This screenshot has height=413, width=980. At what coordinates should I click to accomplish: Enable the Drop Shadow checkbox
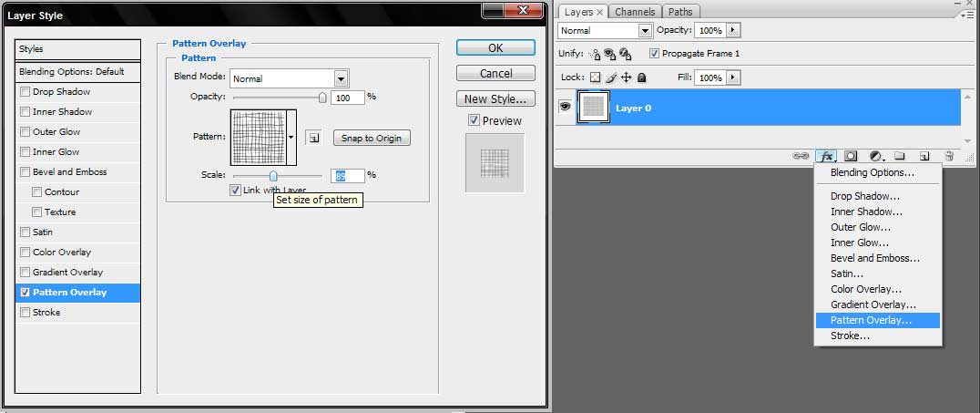[26, 92]
